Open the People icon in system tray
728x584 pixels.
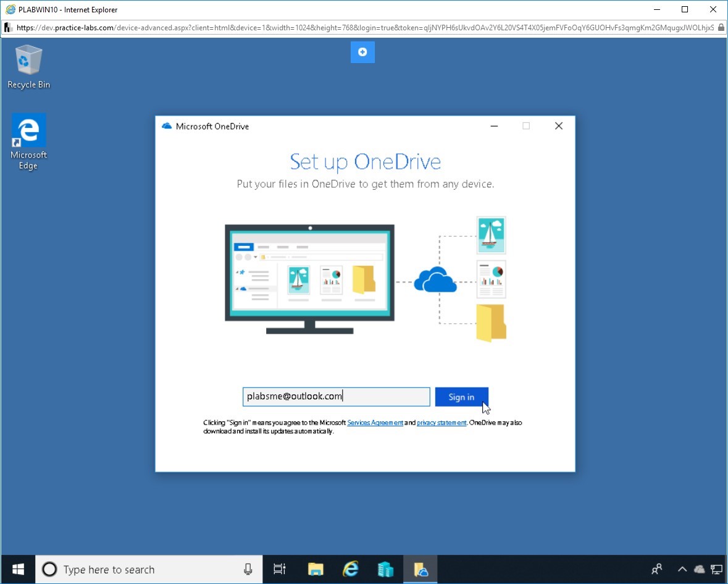point(657,569)
